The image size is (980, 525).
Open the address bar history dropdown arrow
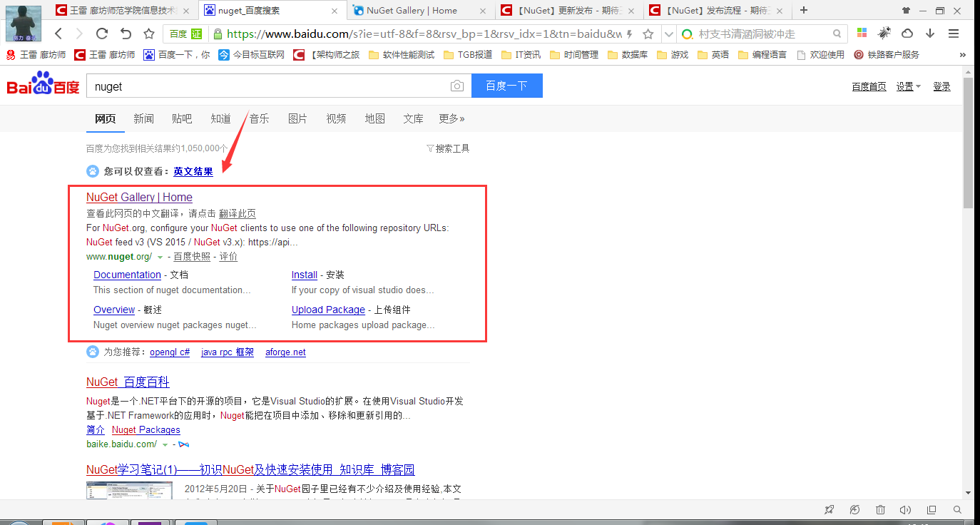click(x=668, y=34)
